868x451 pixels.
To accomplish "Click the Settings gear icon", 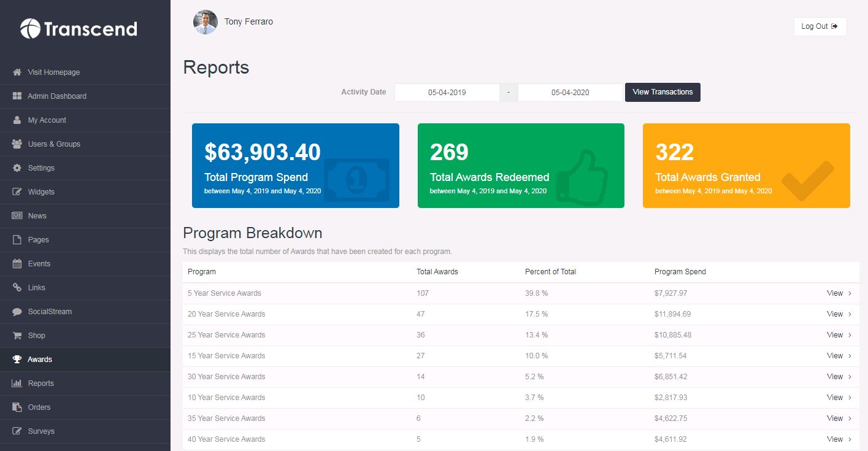I will point(17,168).
